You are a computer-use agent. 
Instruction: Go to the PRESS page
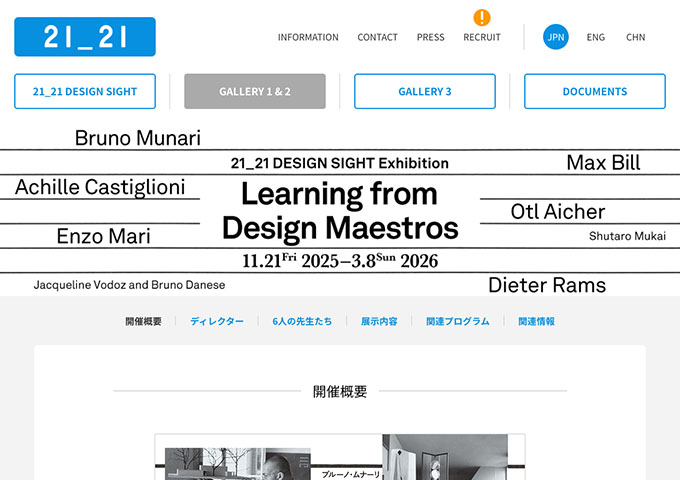coord(431,37)
